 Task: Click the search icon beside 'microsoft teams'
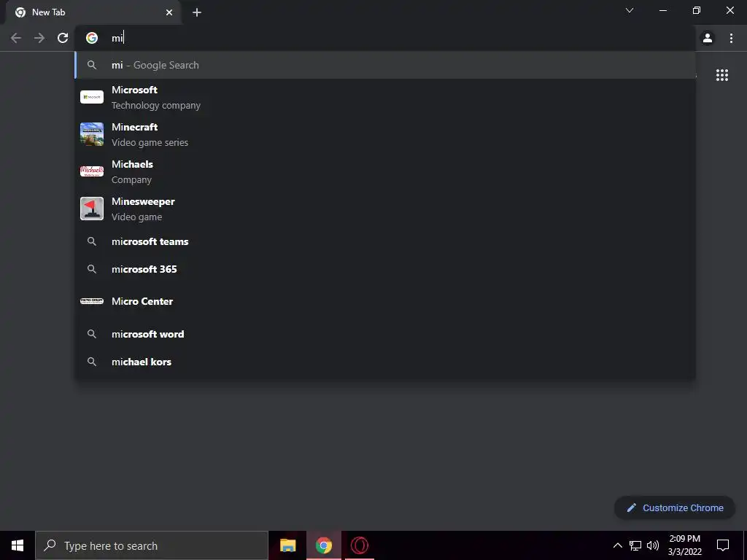pos(92,241)
